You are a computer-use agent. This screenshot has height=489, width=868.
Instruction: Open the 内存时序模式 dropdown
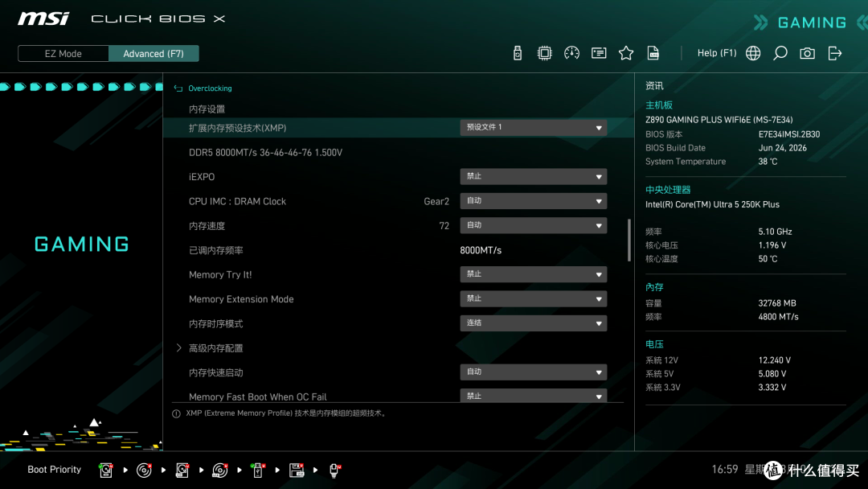click(x=533, y=323)
